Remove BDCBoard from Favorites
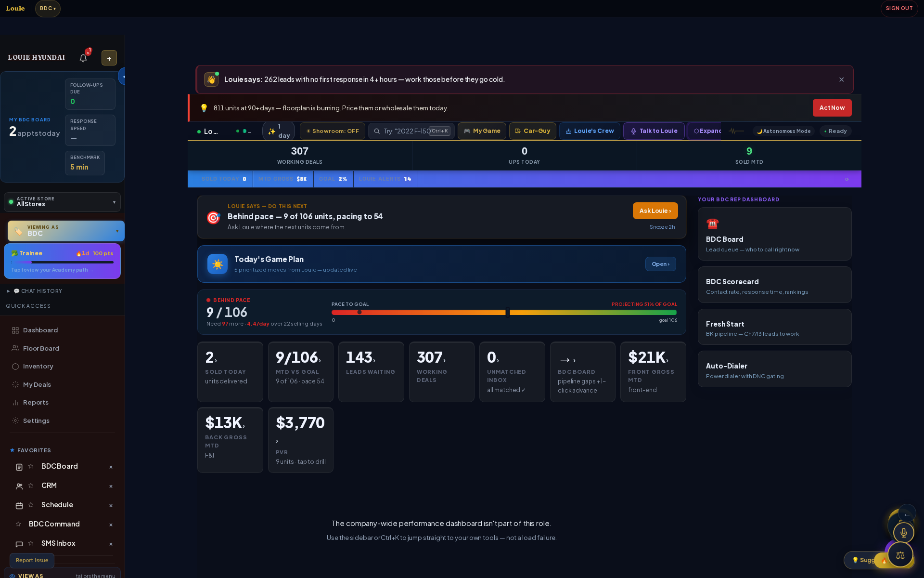The width and height of the screenshot is (924, 578). point(111,467)
